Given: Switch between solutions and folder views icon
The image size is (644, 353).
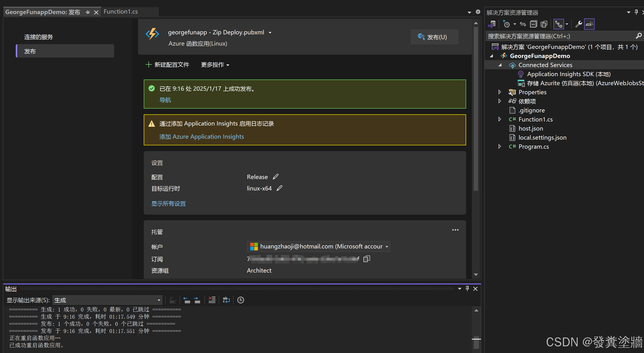Looking at the screenshot, I should click(x=492, y=24).
